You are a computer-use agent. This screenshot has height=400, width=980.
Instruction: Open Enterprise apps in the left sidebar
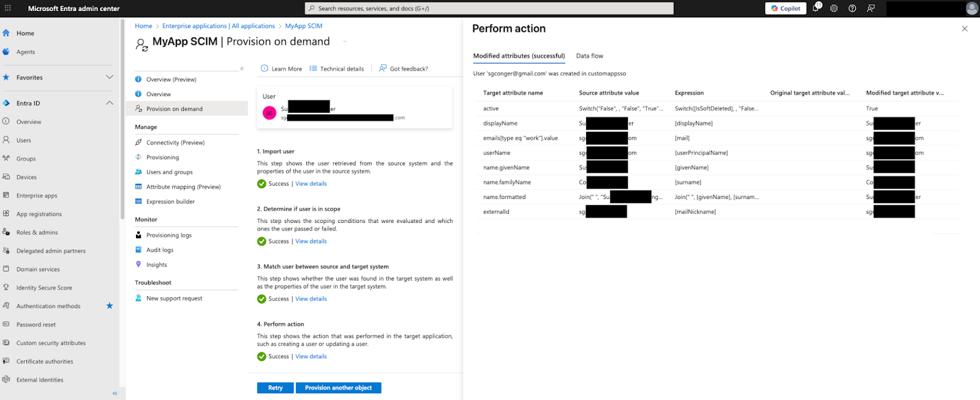pyautogui.click(x=37, y=195)
